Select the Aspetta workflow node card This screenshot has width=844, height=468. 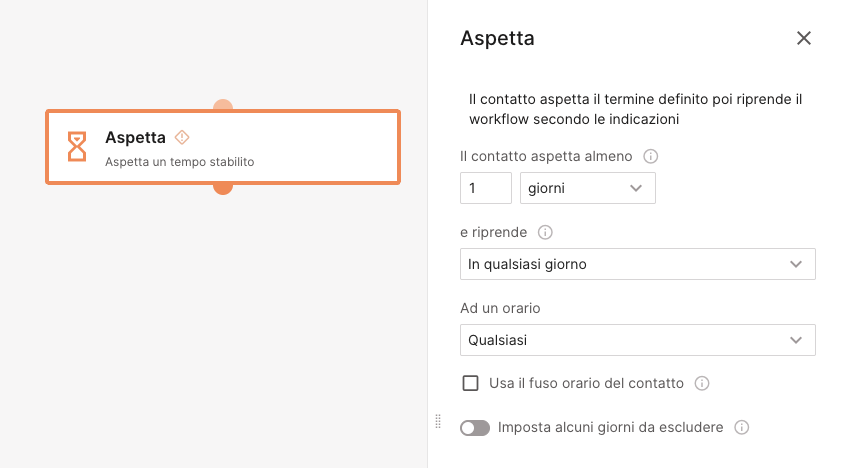(x=223, y=147)
